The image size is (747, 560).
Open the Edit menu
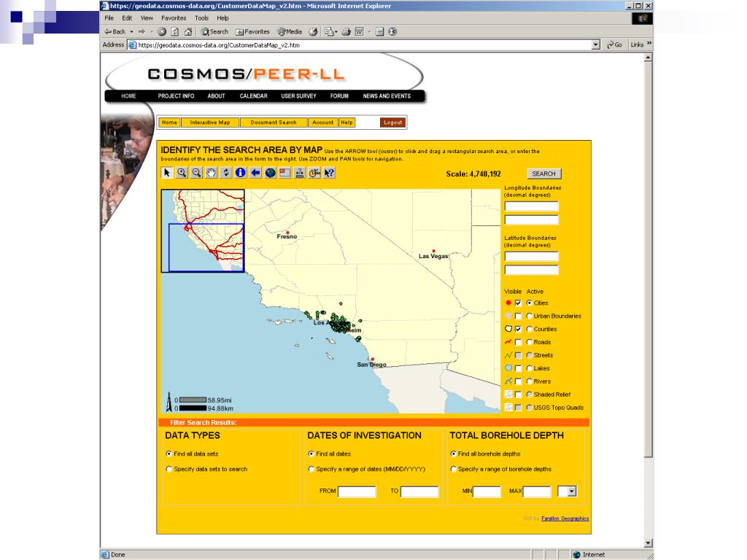[127, 18]
